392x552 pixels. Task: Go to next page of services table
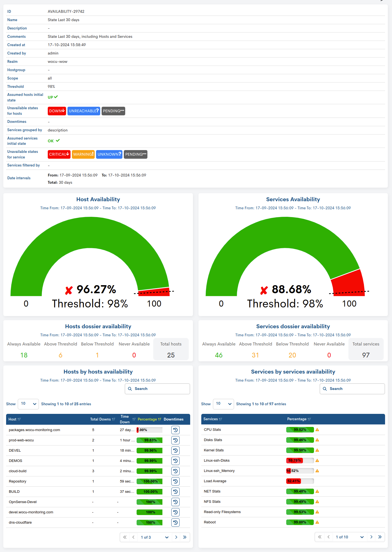coord(371,537)
